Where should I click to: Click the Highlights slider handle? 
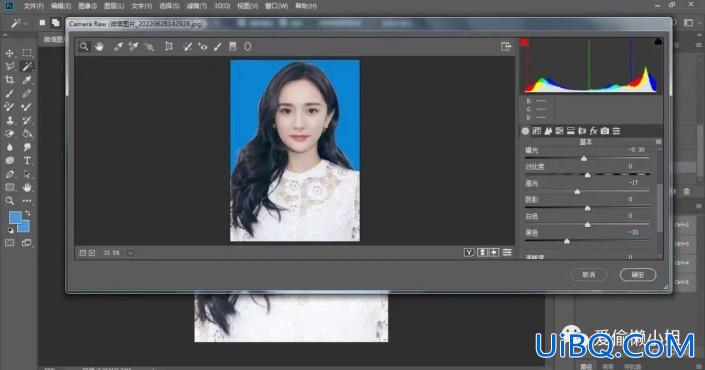tap(577, 192)
